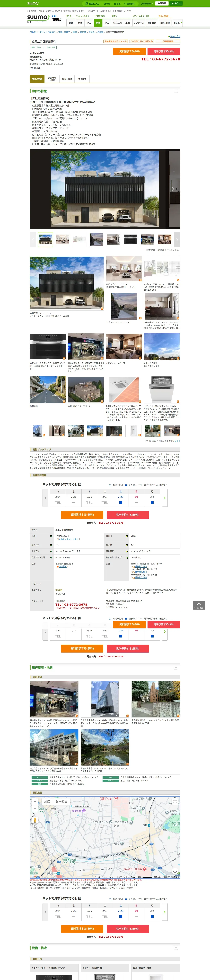Switch the map to 地図 view
210x980 pixels.
(47, 802)
